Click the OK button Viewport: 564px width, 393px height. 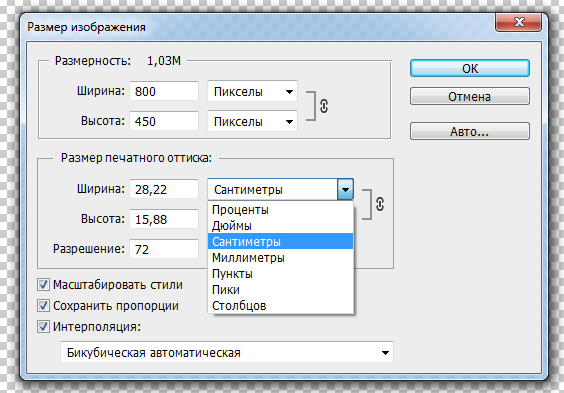[x=470, y=68]
